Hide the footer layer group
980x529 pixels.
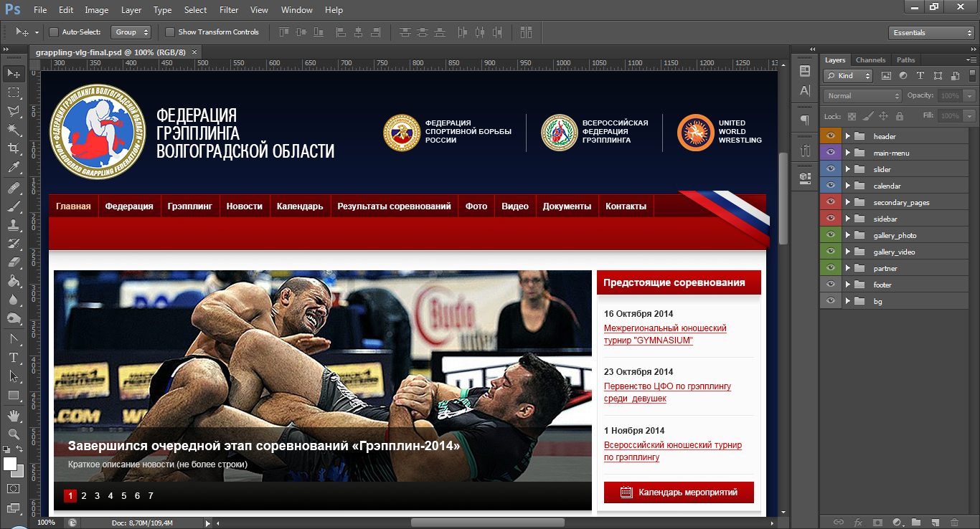pyautogui.click(x=831, y=285)
